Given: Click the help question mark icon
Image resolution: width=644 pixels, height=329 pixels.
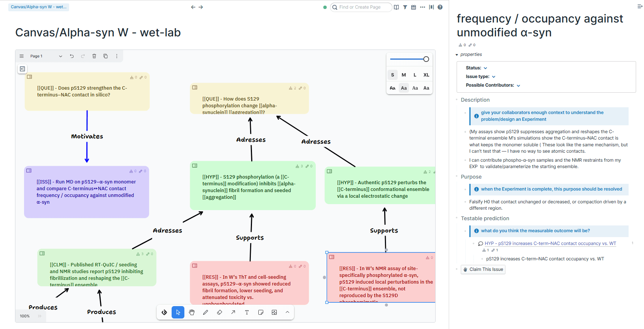Looking at the screenshot, I should [440, 7].
